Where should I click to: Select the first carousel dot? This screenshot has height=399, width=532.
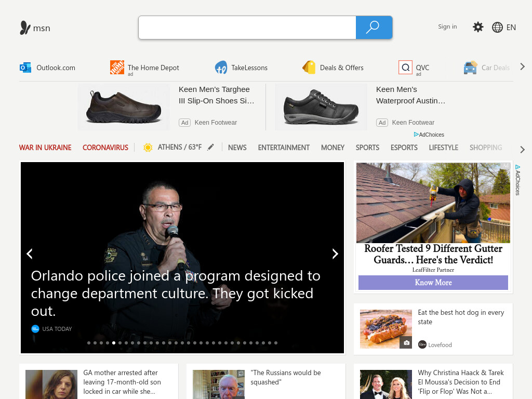point(88,343)
